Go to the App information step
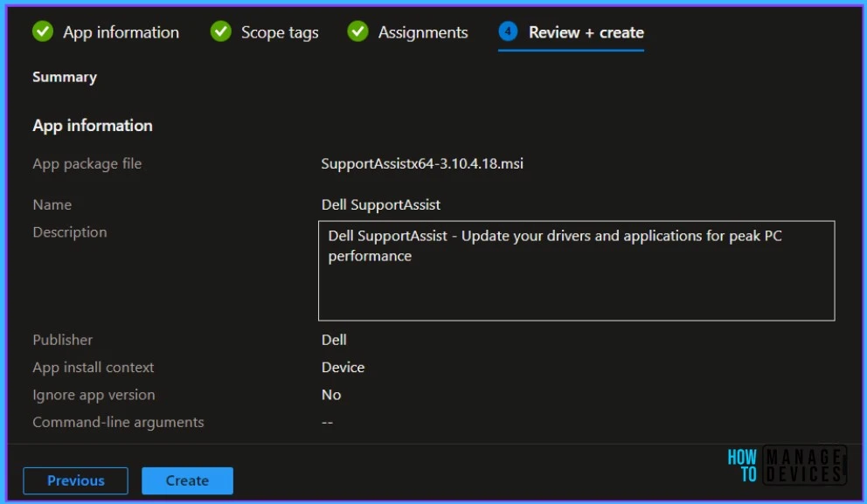Image resolution: width=867 pixels, height=504 pixels. tap(121, 32)
